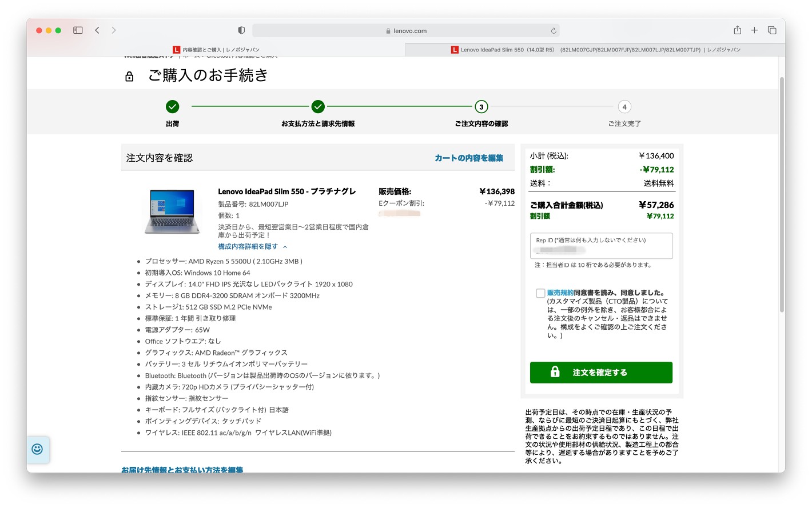Click the green checkmark for step 出荷
This screenshot has height=508, width=812.
[172, 107]
